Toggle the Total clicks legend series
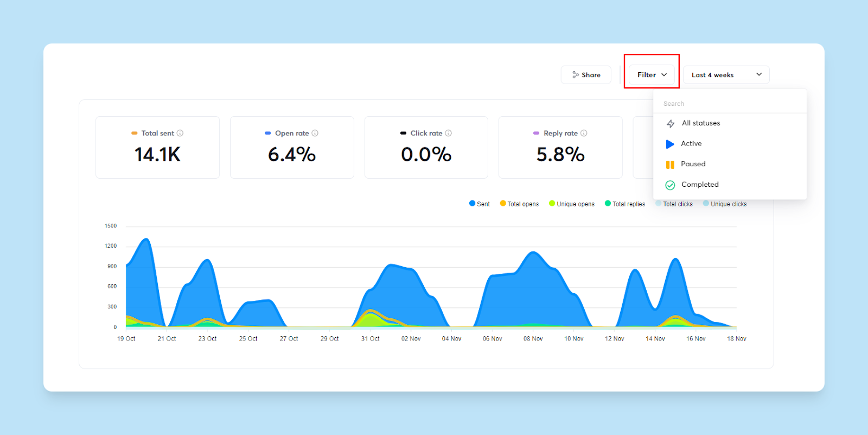Image resolution: width=868 pixels, height=435 pixels. point(674,204)
